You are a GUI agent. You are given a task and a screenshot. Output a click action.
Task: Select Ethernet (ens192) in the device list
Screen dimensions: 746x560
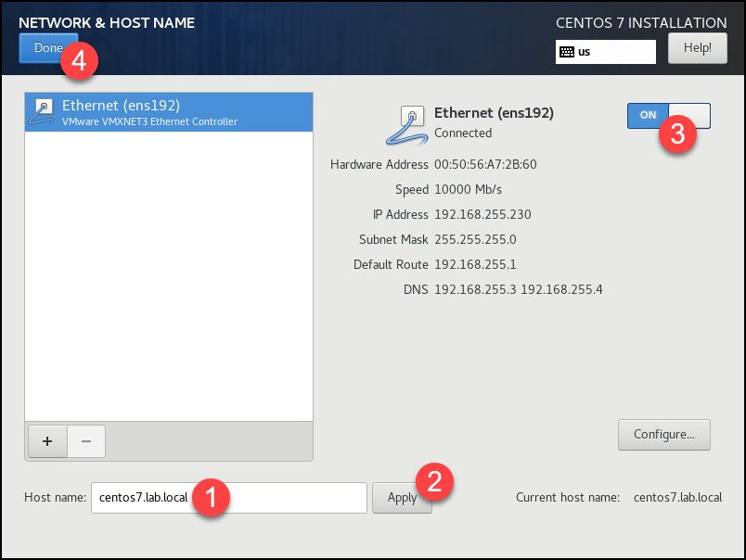(x=168, y=112)
